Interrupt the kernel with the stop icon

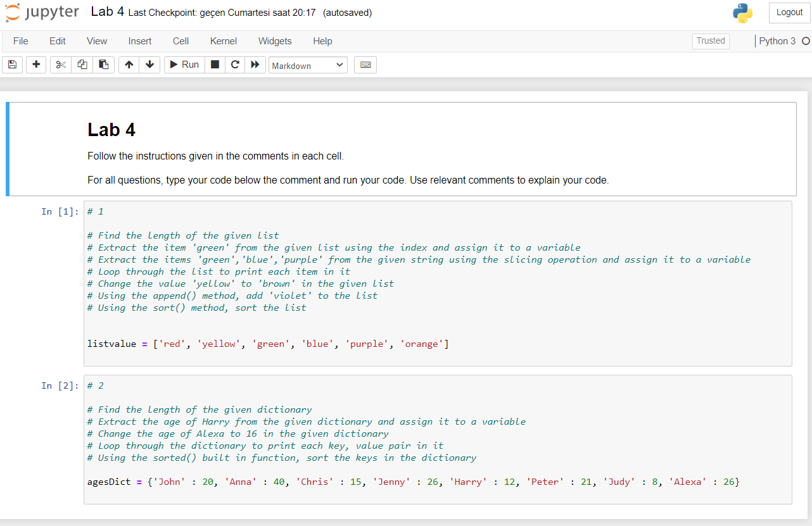pyautogui.click(x=214, y=64)
